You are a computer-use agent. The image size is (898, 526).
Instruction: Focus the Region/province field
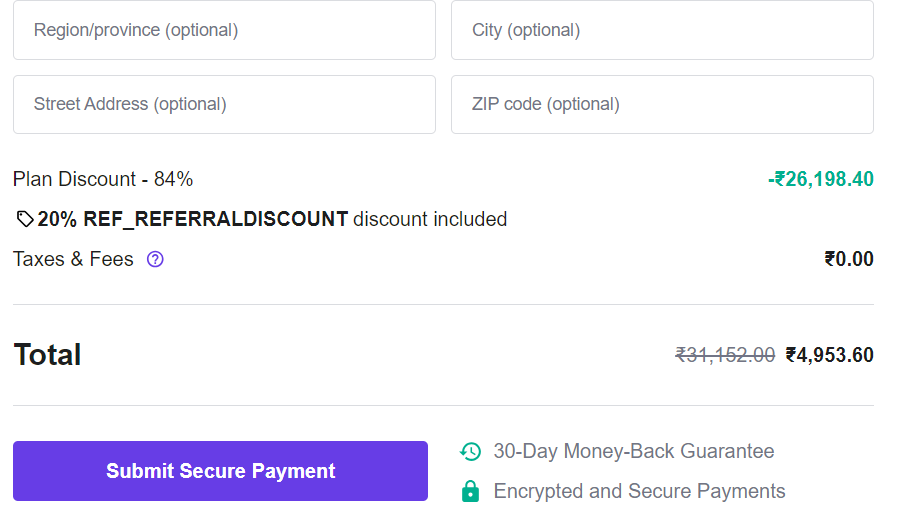[224, 30]
